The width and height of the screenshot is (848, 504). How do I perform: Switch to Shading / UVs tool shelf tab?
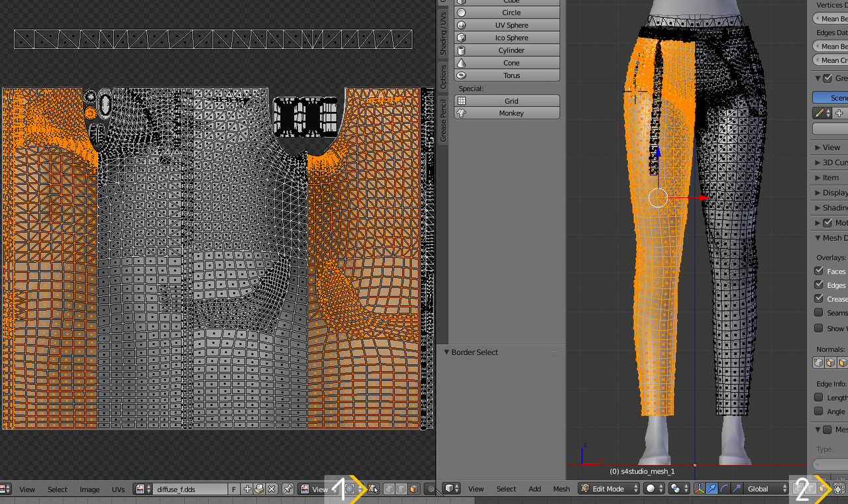point(443,33)
